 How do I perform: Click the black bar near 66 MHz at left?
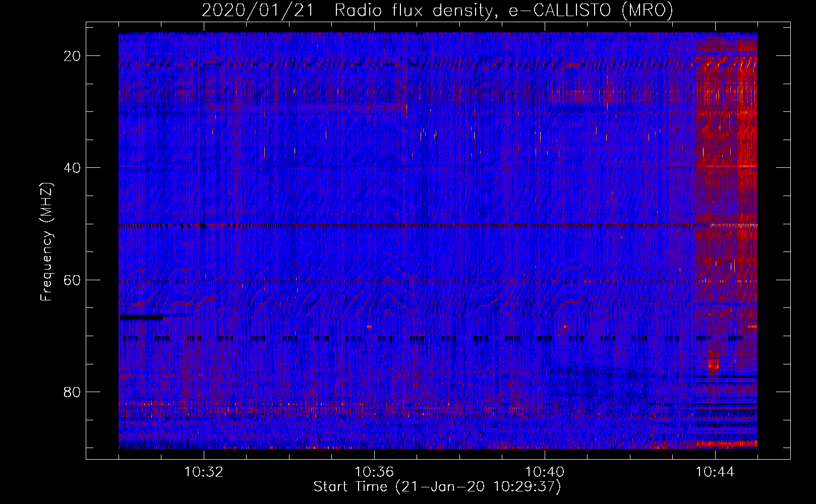[141, 317]
